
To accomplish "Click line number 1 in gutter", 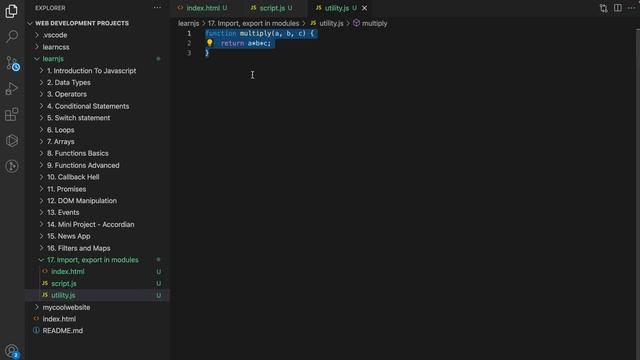I will [x=189, y=33].
